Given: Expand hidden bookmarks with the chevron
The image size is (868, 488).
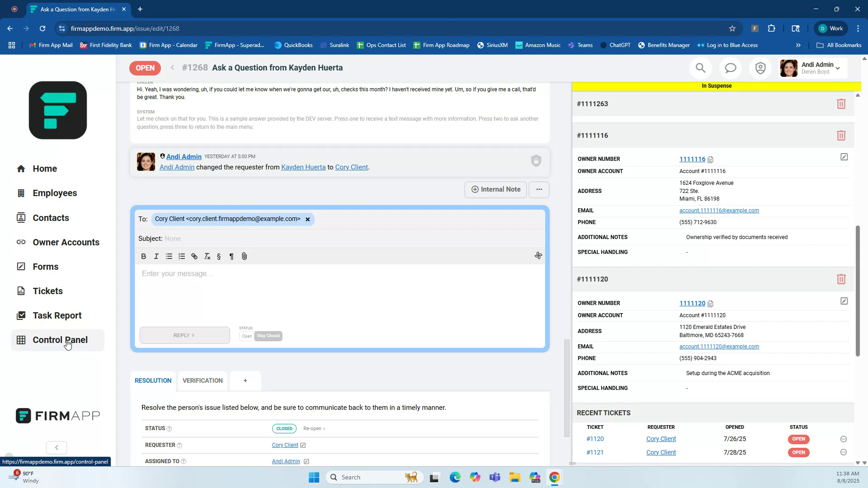Looking at the screenshot, I should (x=798, y=45).
